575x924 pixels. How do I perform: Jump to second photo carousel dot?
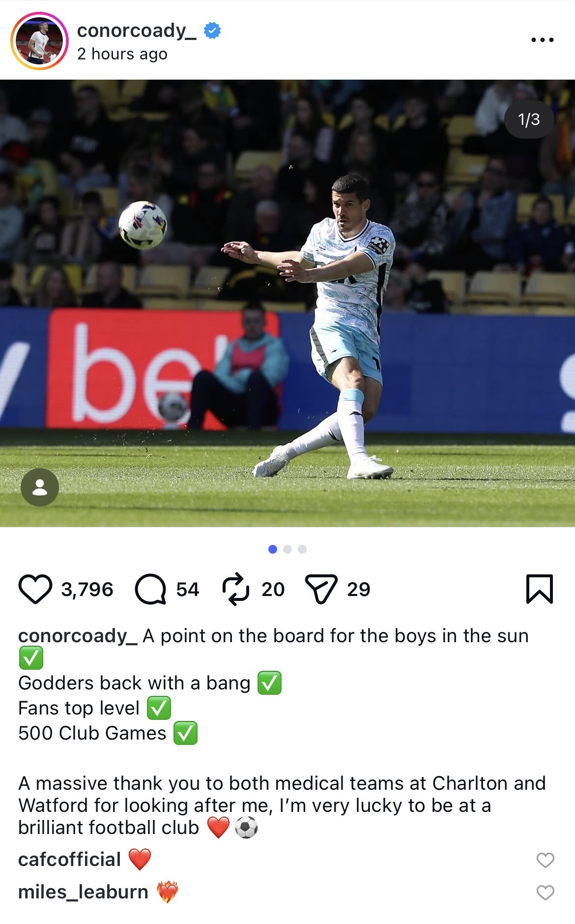pos(287,549)
